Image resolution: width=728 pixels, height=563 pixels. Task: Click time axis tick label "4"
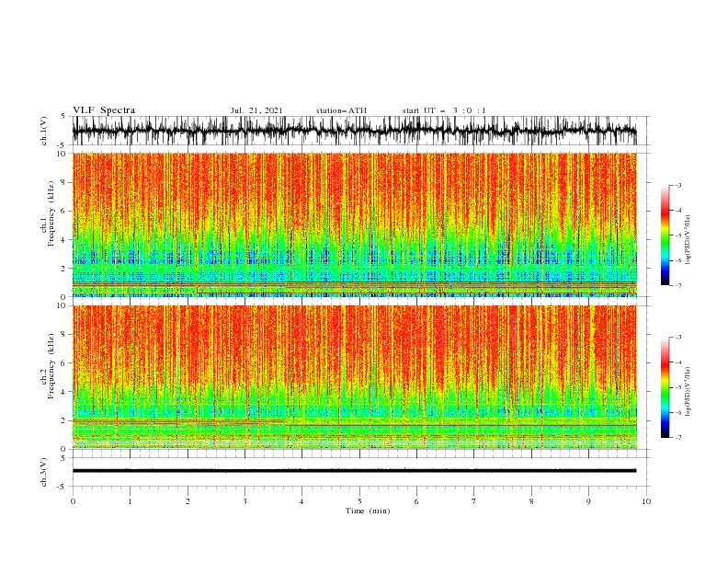tap(301, 501)
